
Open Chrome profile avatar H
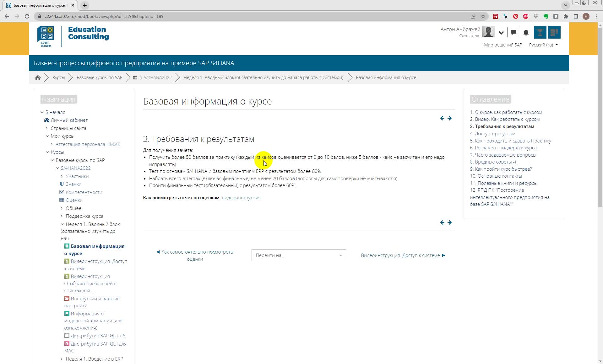click(x=586, y=16)
